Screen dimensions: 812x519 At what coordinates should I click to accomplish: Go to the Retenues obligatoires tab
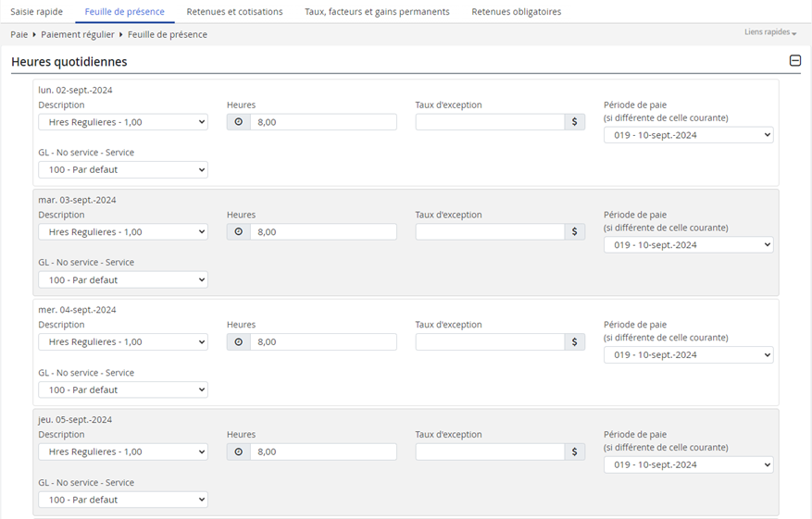(x=516, y=12)
